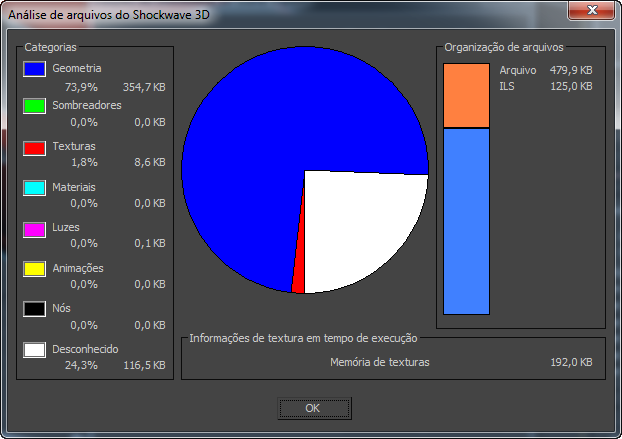Click the 116,5 KB Desconhecido size
The image size is (622, 439).
(144, 365)
